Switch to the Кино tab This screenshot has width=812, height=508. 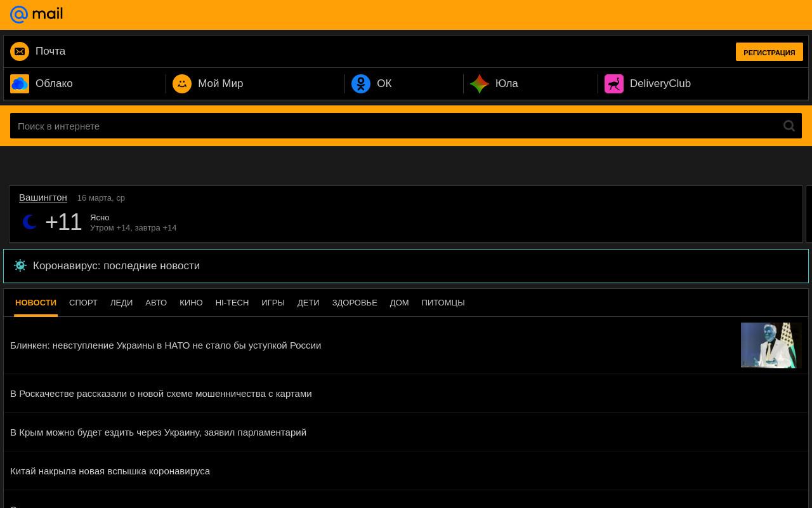pos(191,303)
